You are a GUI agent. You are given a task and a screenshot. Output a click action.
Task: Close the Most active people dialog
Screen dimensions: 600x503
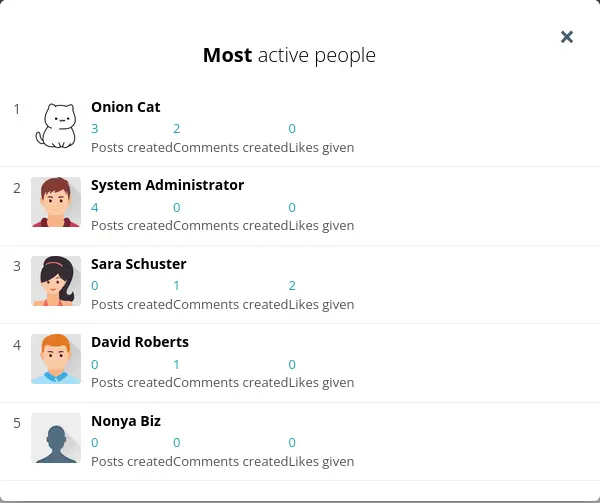pos(567,37)
